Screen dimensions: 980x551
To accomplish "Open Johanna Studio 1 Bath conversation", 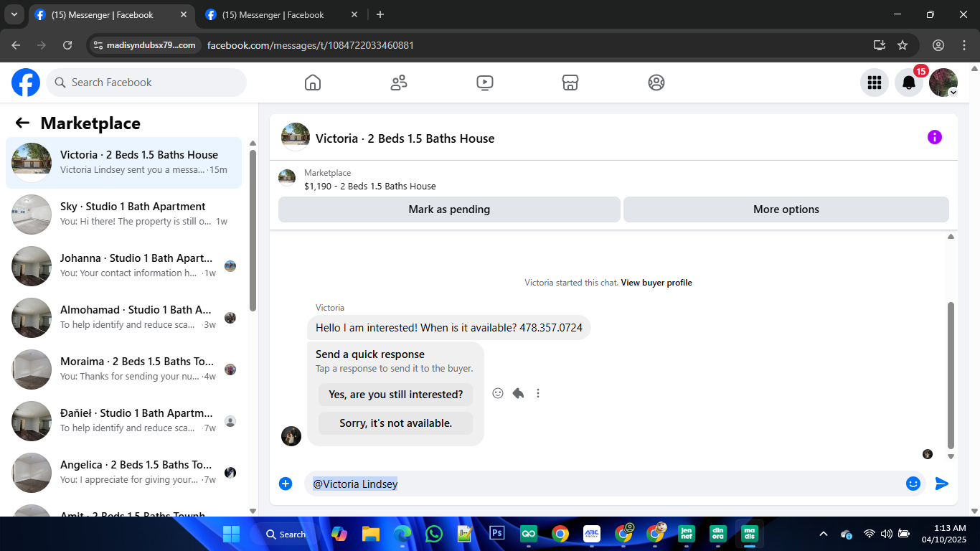I will point(123,266).
